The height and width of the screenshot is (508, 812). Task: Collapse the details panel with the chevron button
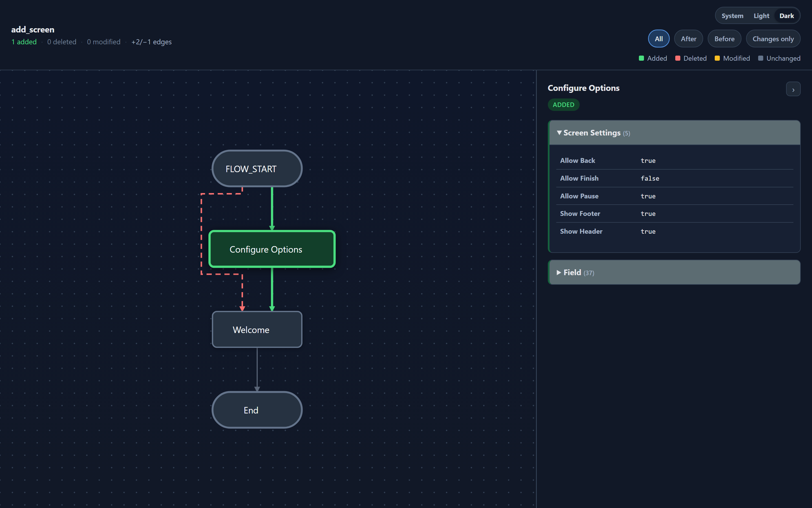793,89
